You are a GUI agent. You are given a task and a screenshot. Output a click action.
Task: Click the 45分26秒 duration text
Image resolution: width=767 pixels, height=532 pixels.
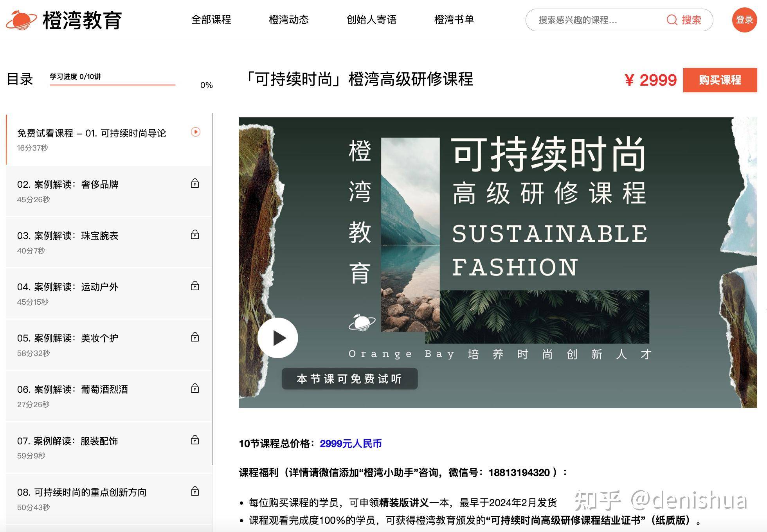[33, 199]
